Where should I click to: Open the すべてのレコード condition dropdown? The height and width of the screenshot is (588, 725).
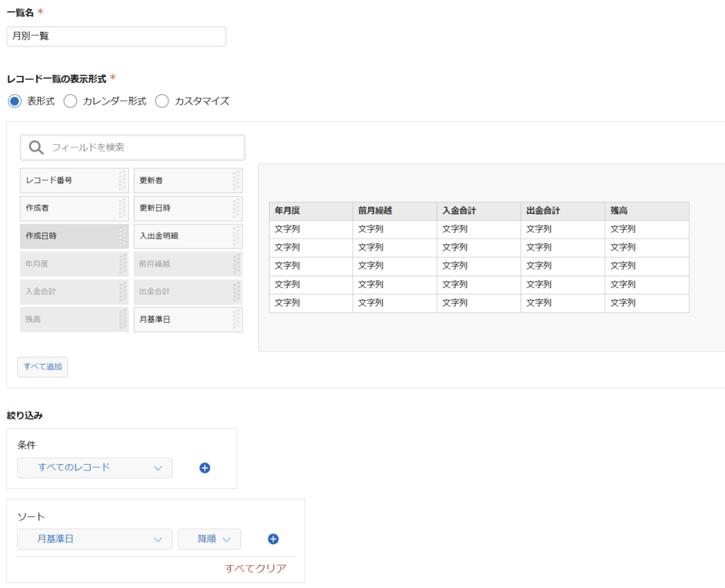(95, 468)
